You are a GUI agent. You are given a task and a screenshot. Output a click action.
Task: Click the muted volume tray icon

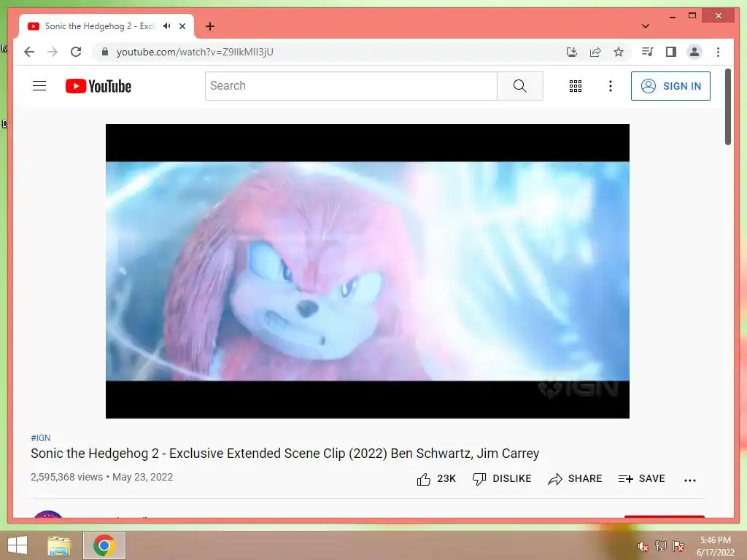(643, 546)
